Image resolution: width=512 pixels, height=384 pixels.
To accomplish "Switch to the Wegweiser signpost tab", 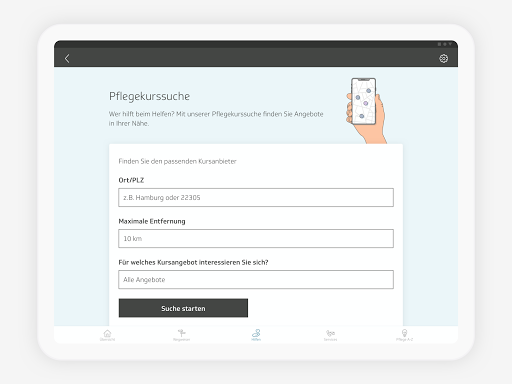I will (181, 335).
